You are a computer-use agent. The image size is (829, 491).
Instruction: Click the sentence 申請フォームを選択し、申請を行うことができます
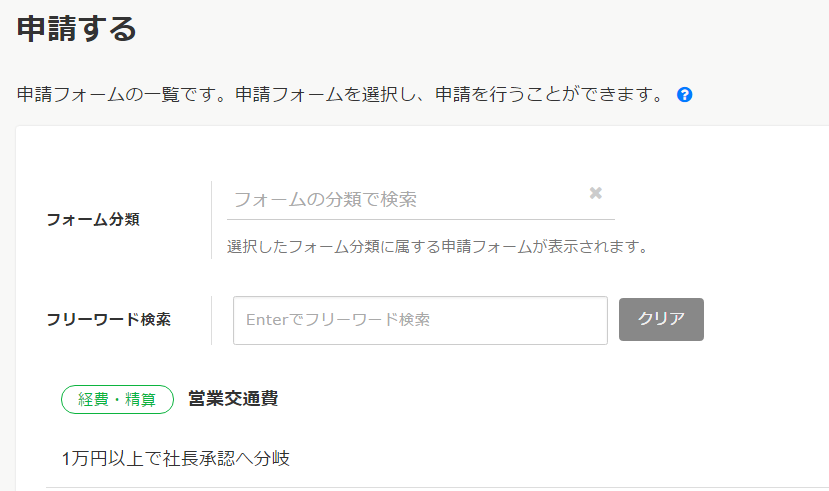[449, 95]
